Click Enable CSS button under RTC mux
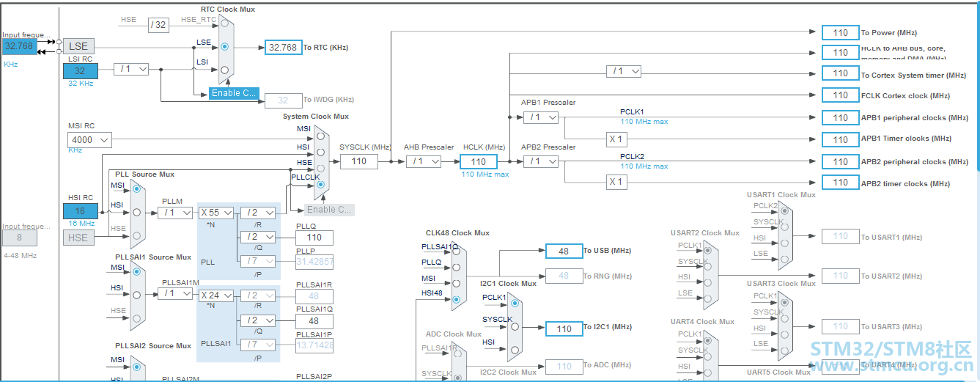The height and width of the screenshot is (382, 980). pyautogui.click(x=234, y=93)
